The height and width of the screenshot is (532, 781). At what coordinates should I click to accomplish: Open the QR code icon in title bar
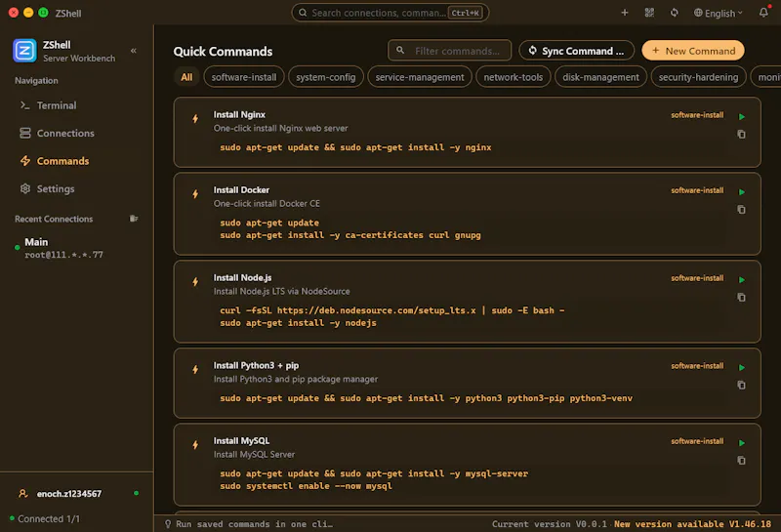coord(649,13)
